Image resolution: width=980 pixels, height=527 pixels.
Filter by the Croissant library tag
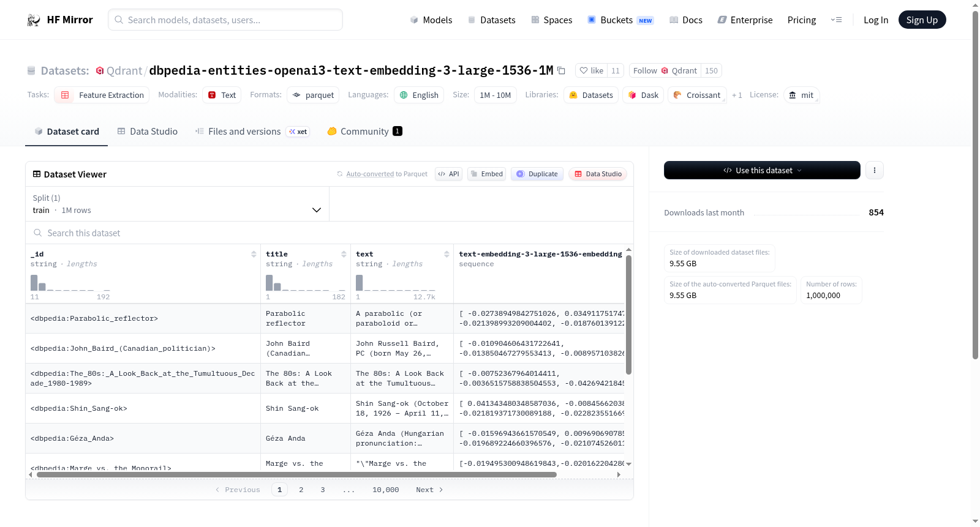[x=697, y=95]
